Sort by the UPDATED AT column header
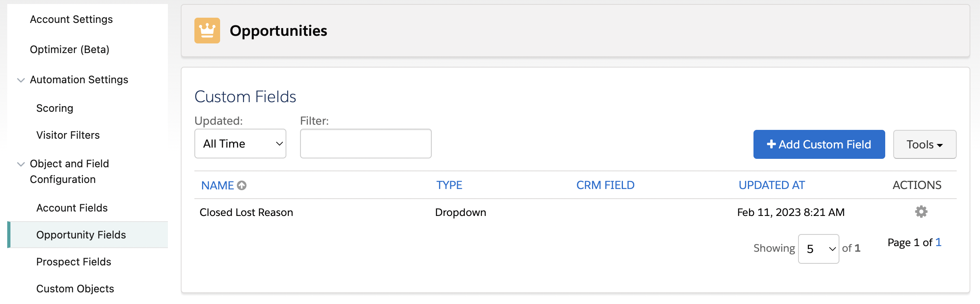The height and width of the screenshot is (304, 980). (772, 185)
